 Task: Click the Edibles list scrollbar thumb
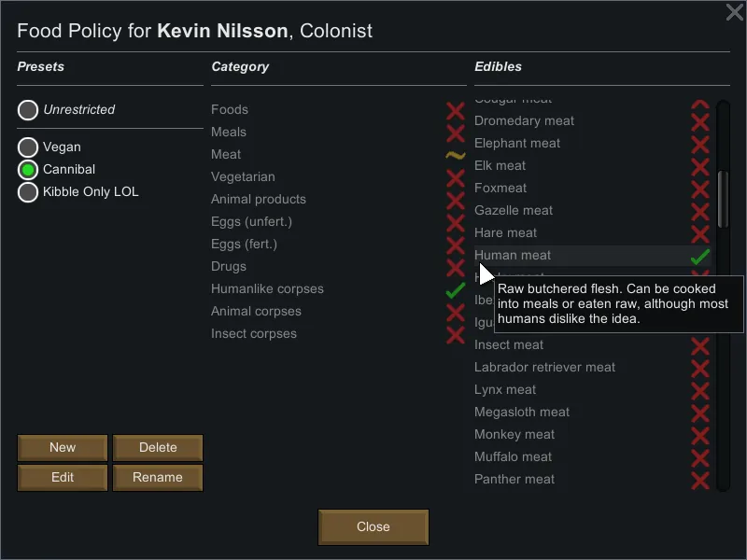pyautogui.click(x=723, y=198)
